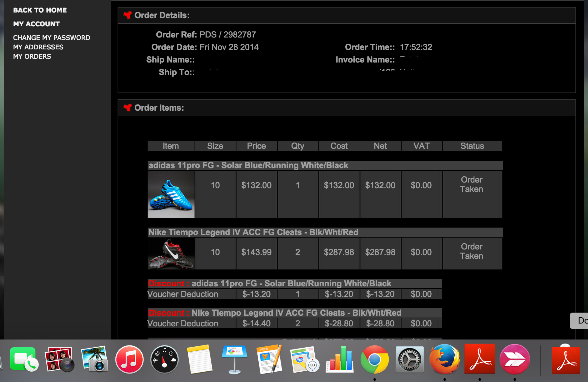Screen dimensions: 588x382
Task: Switch to Firefox in the dock
Action: point(445,359)
